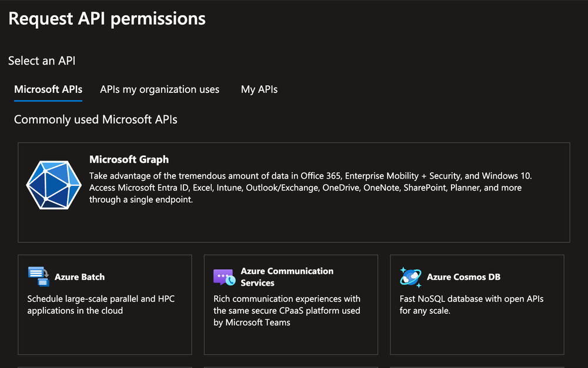Select the Azure Cosmos DB card

(477, 305)
